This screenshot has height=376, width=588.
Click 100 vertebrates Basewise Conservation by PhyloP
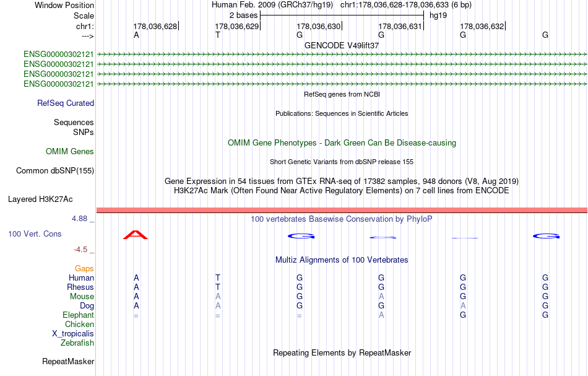pyautogui.click(x=342, y=219)
